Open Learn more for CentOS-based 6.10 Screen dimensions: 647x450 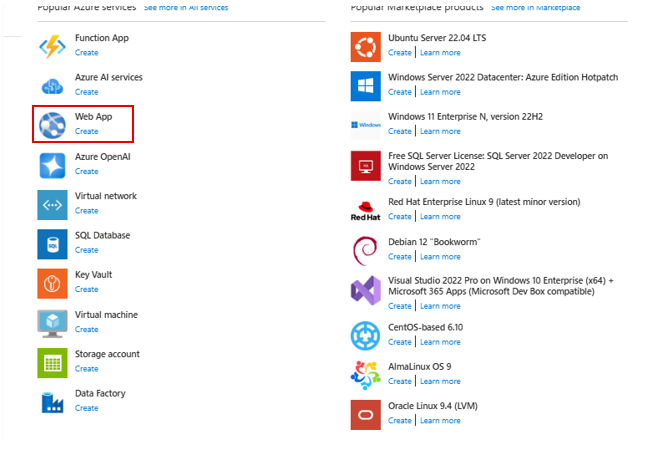coord(440,342)
